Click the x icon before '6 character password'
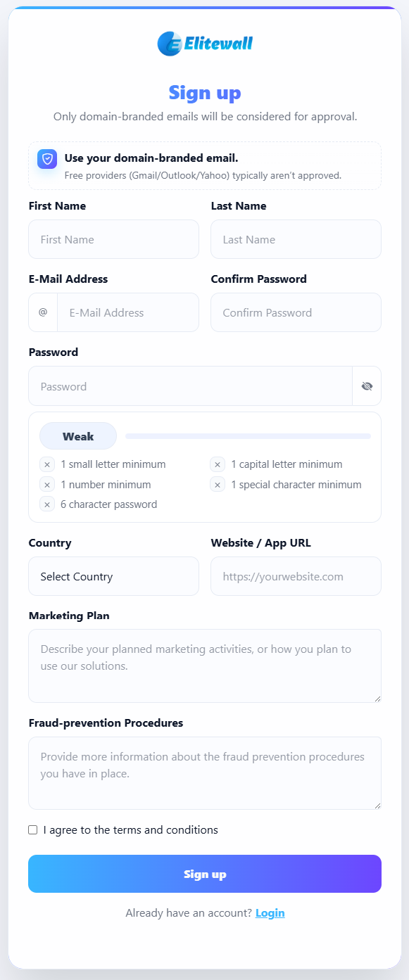The height and width of the screenshot is (980, 409). [46, 504]
